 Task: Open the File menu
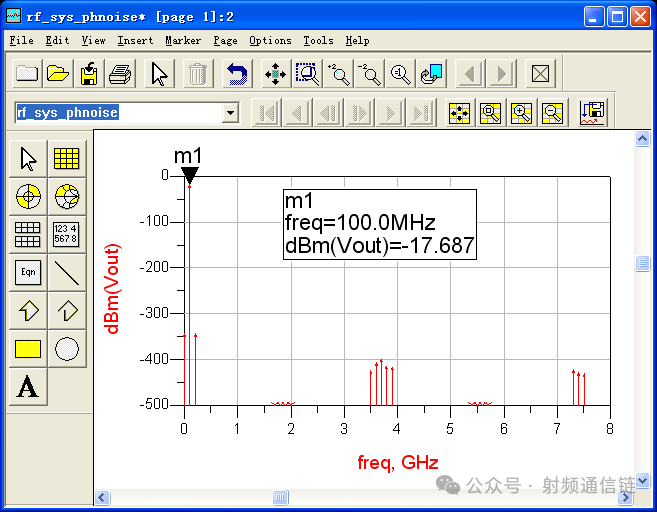(x=22, y=41)
